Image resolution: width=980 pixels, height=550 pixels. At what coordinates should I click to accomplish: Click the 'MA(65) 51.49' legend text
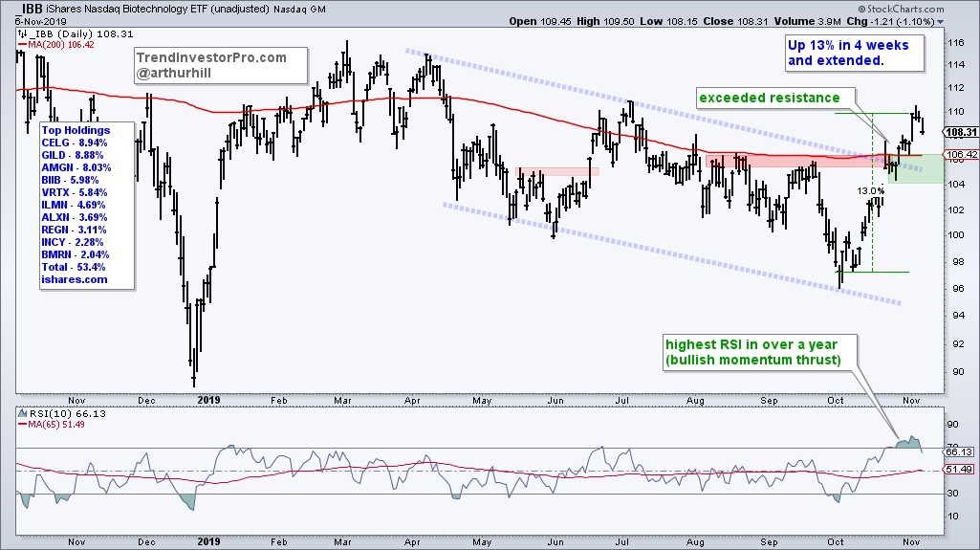tap(56, 425)
